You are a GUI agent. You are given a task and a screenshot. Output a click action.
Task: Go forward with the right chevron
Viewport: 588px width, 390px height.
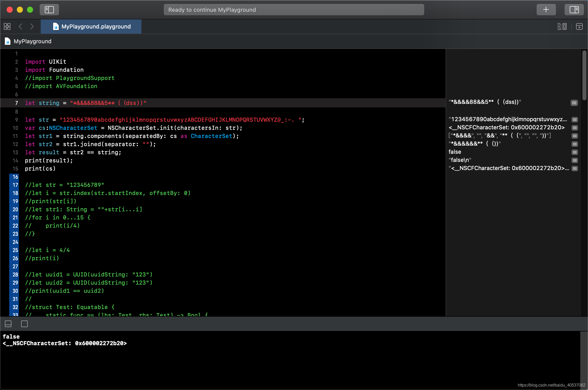click(32, 26)
